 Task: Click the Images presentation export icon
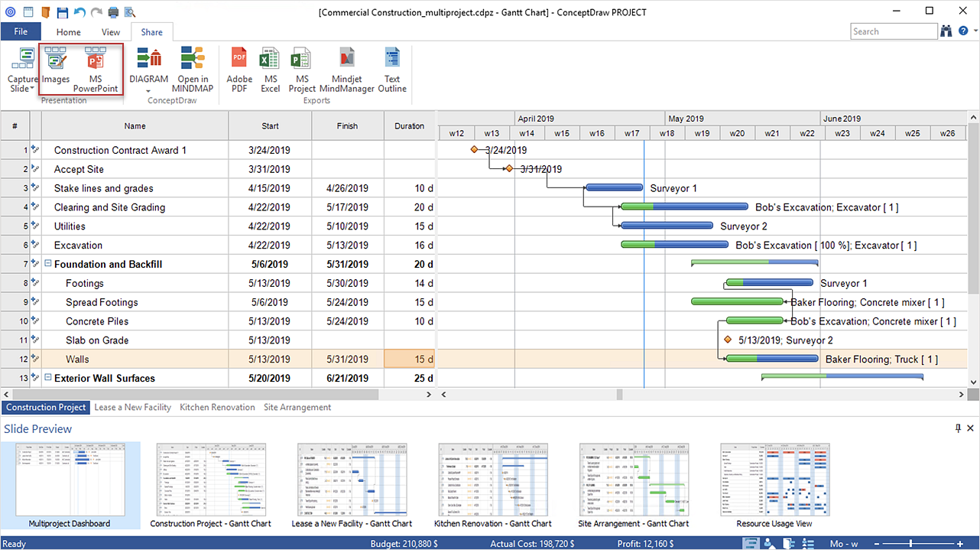pyautogui.click(x=55, y=70)
